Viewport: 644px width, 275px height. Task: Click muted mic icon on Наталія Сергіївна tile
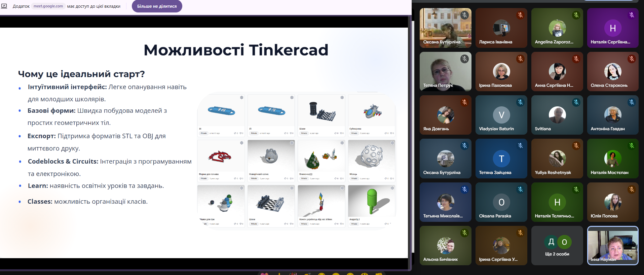pyautogui.click(x=632, y=15)
